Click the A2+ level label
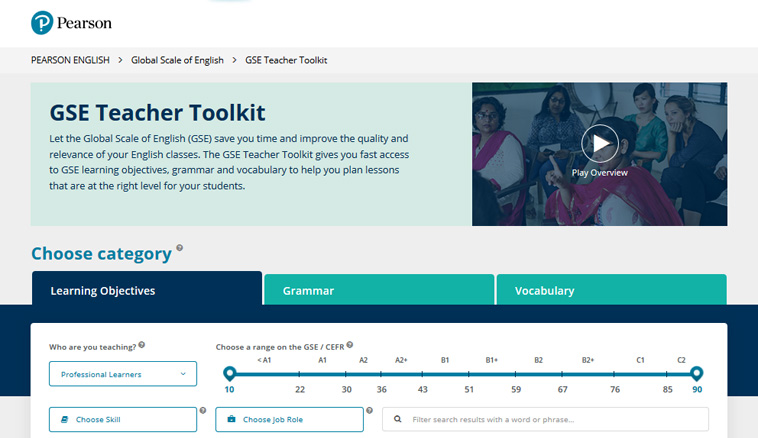 click(x=401, y=360)
